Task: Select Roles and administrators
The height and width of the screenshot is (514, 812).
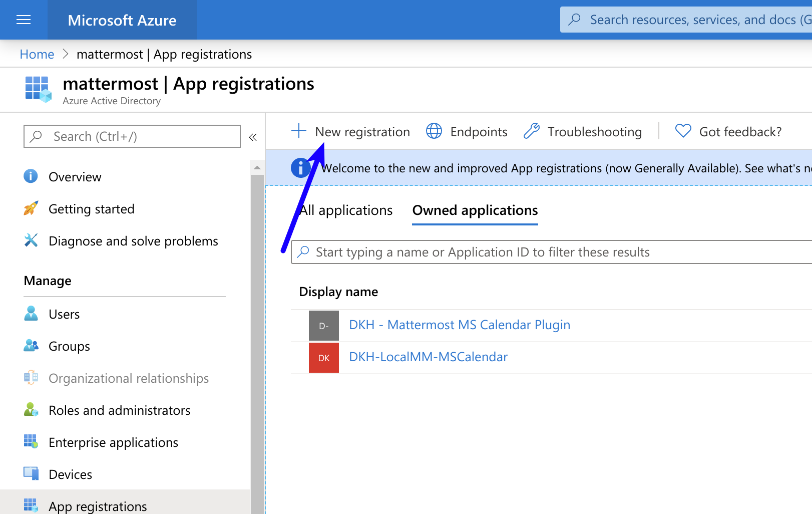Action: tap(119, 410)
